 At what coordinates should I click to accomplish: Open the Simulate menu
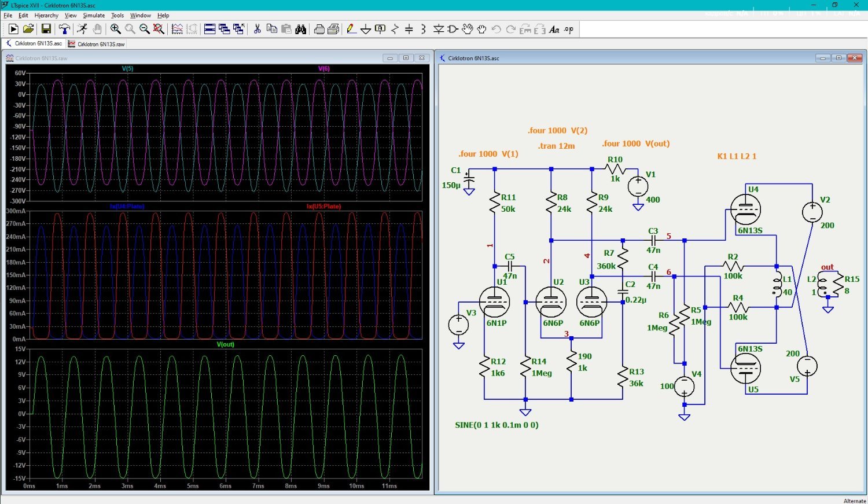coord(94,16)
